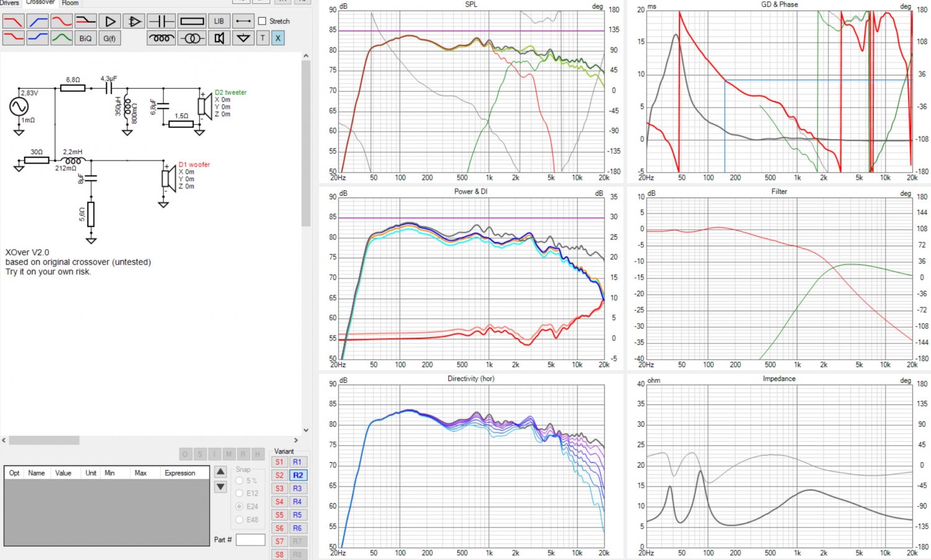The width and height of the screenshot is (931, 560).
Task: Click the schematic scroll-down arrow
Action: click(306, 430)
